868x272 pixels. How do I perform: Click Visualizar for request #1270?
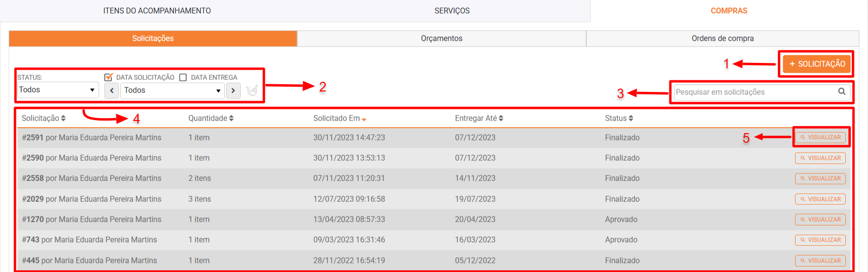click(x=820, y=220)
